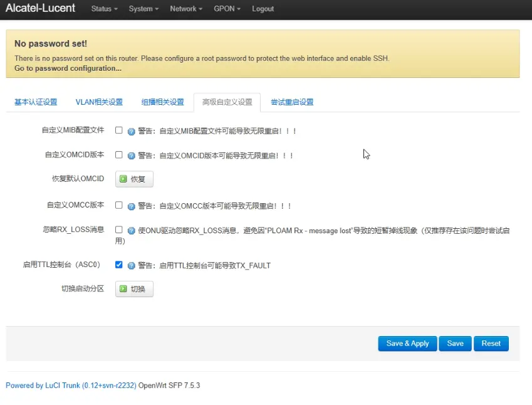Click help icon beside TTL控制台 warning
This screenshot has height=405, width=532.
(x=132, y=265)
